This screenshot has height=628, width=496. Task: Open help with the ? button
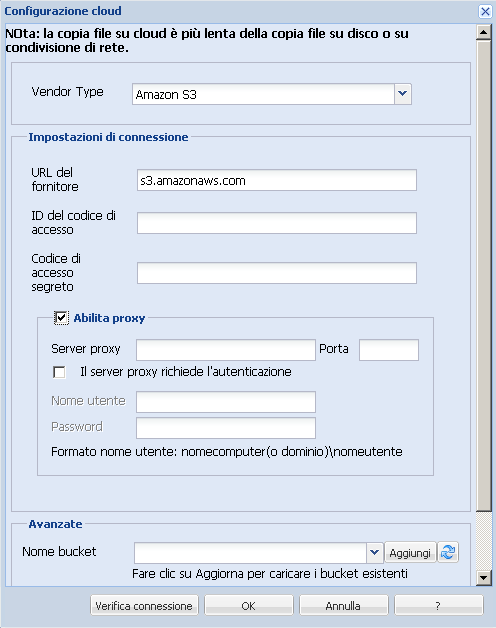pyautogui.click(x=438, y=605)
